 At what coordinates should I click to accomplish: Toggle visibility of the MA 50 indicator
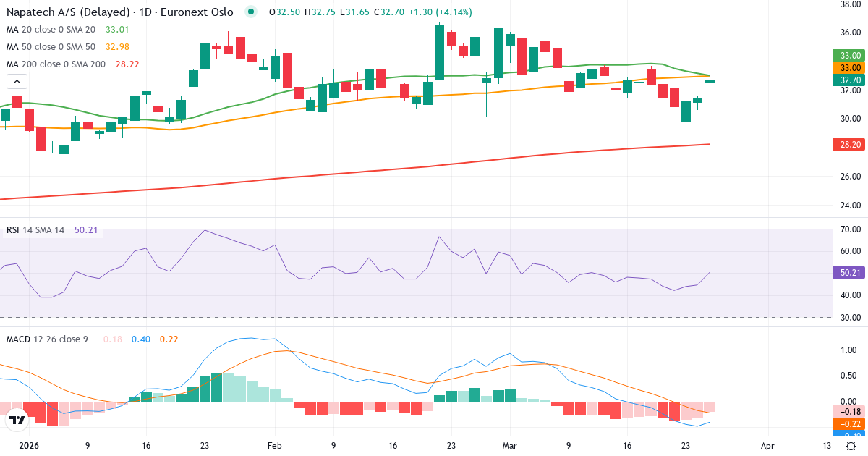coord(51,46)
